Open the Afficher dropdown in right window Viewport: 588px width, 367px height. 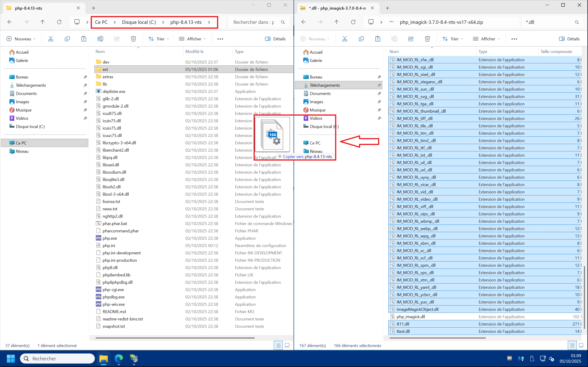(x=486, y=39)
